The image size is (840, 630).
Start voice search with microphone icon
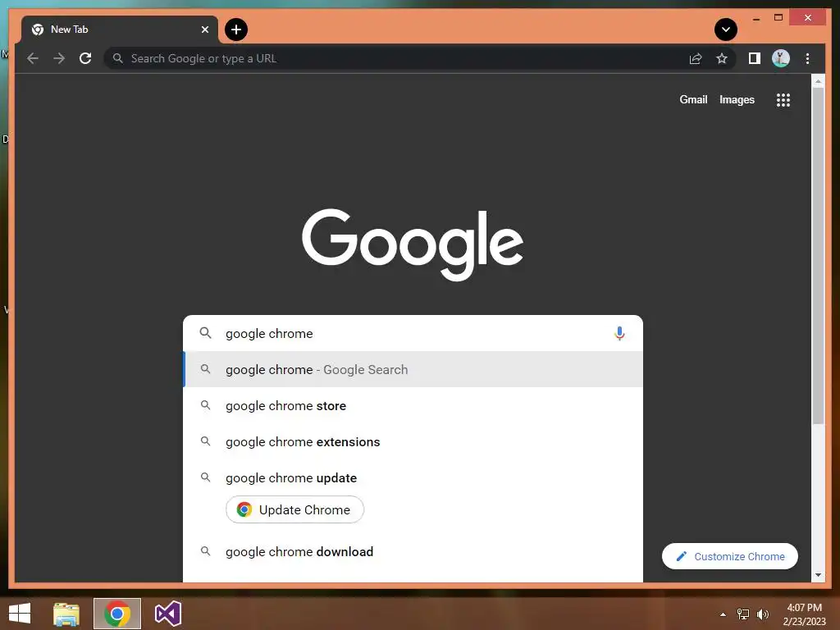(x=619, y=333)
